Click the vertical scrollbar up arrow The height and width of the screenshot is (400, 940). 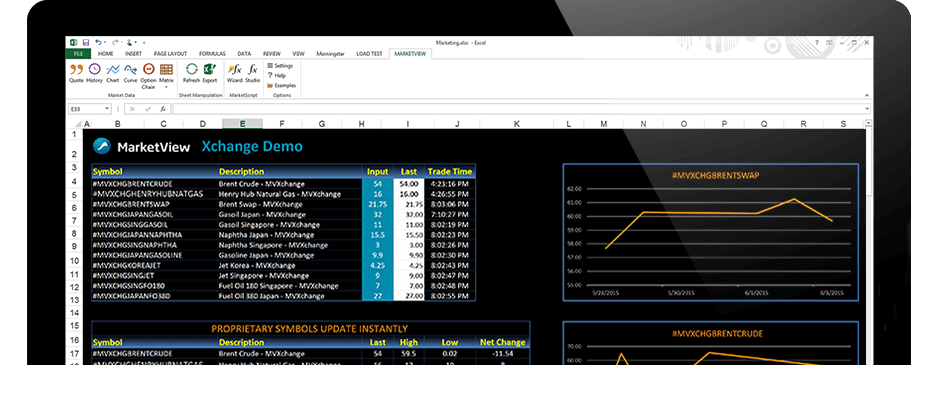(869, 124)
